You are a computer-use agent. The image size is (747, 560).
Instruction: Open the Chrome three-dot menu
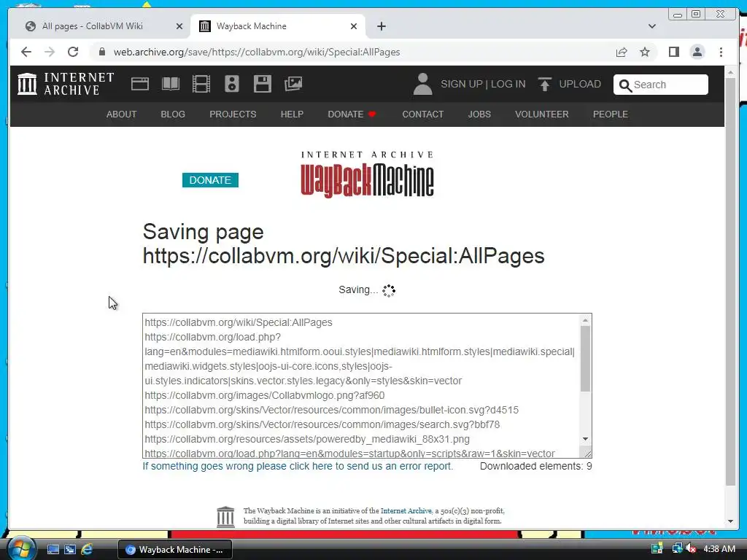(x=721, y=52)
